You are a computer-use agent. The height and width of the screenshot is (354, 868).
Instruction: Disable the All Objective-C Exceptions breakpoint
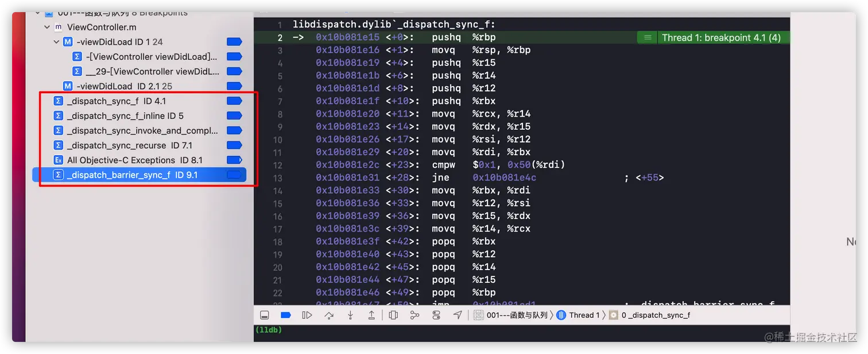click(x=235, y=160)
